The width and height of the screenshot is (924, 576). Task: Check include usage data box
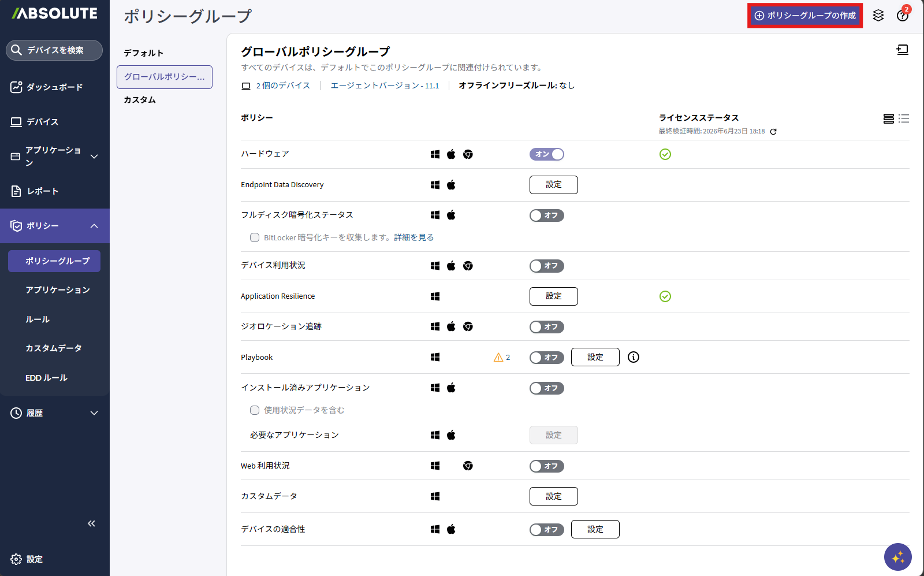255,410
